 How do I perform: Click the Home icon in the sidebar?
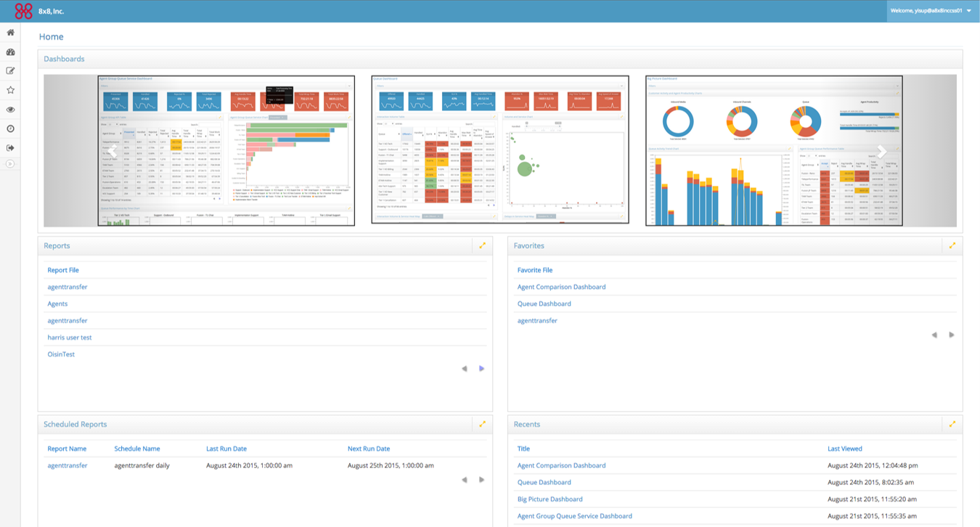(x=9, y=32)
